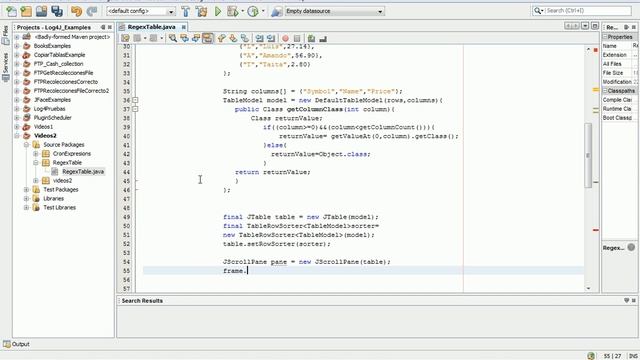Screen dimensions: 640x360
Task: Click Next Bookmark icon
Action: [x=233, y=38]
